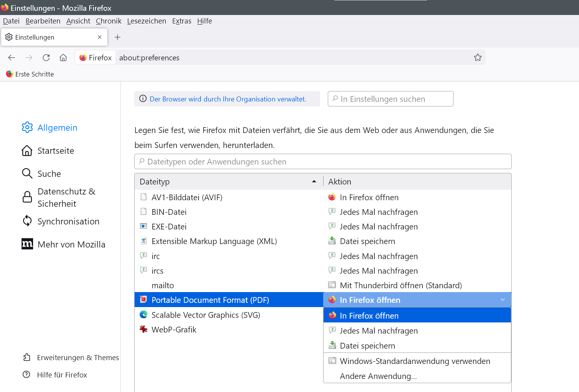
Task: Select the Scalable Vector Graphics (SVG) row
Action: pos(206,315)
